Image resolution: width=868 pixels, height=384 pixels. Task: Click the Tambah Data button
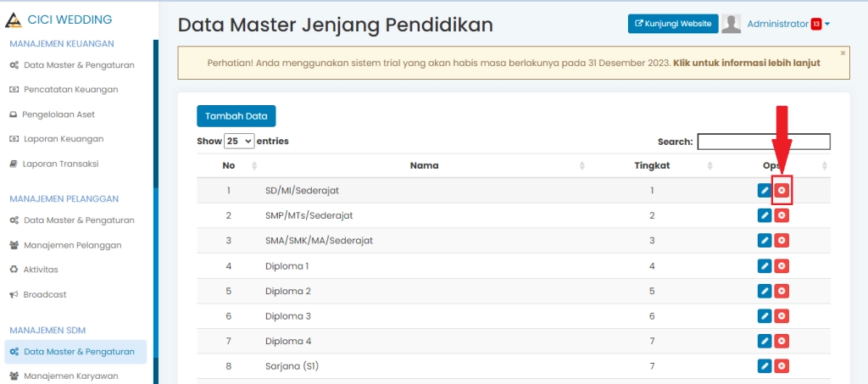pyautogui.click(x=236, y=116)
